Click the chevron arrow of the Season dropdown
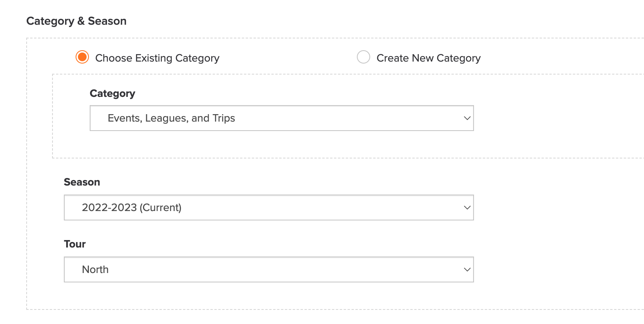The height and width of the screenshot is (324, 644). coord(467,208)
